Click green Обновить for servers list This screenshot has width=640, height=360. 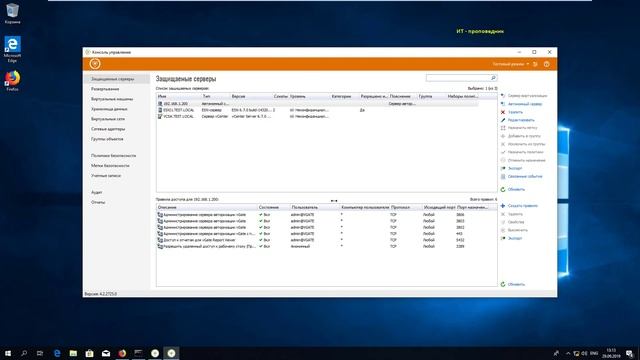click(513, 189)
